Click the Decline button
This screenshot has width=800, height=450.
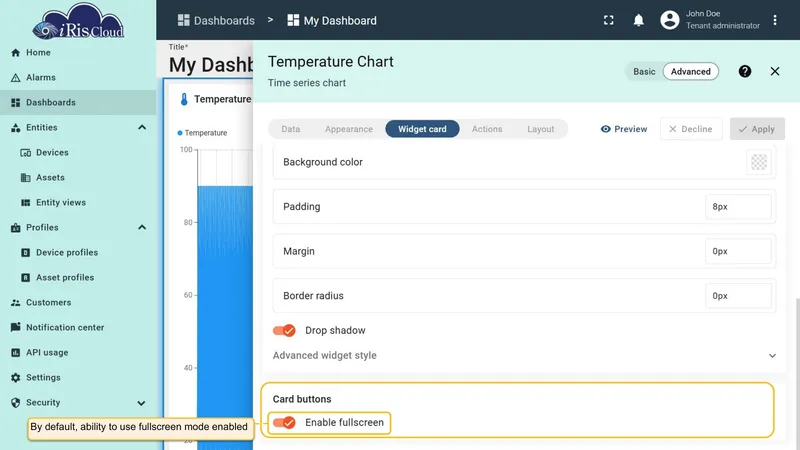coord(691,129)
